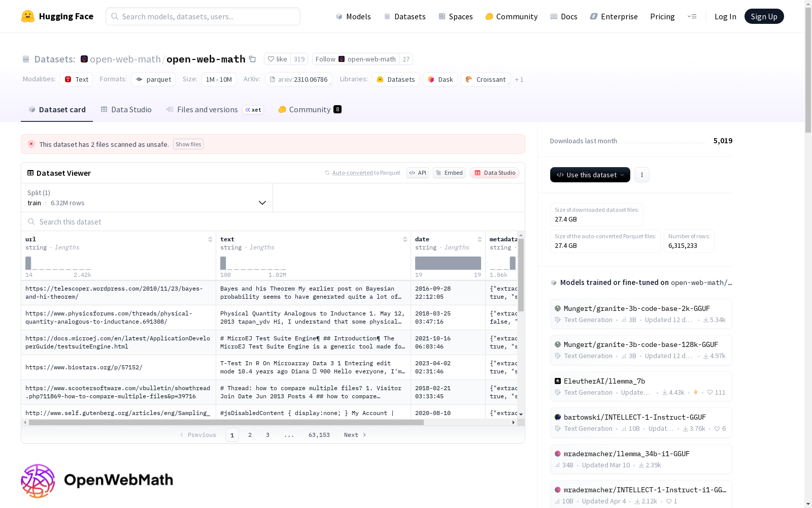The width and height of the screenshot is (812, 508).
Task: Open Datasets in the top navigation
Action: (x=404, y=16)
